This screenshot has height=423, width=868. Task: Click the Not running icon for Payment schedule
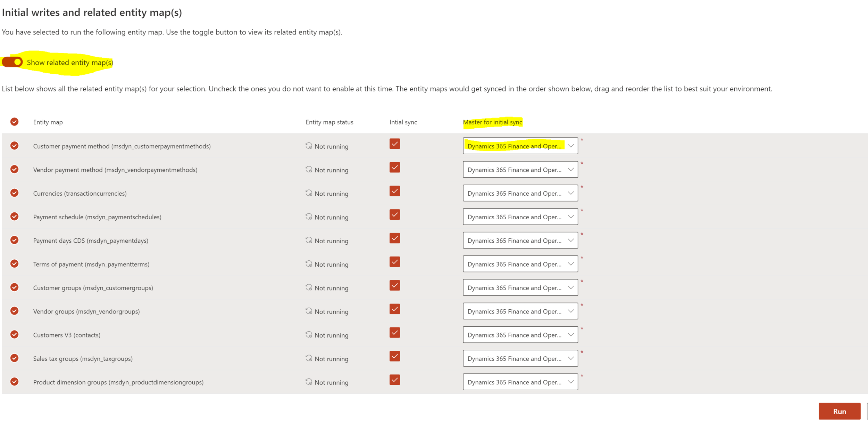point(309,217)
